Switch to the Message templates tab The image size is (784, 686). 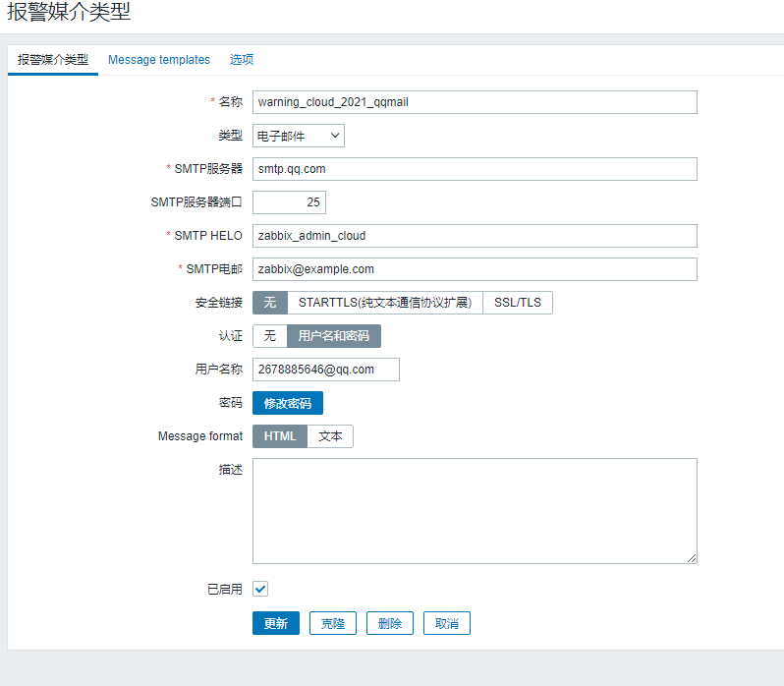(x=159, y=60)
